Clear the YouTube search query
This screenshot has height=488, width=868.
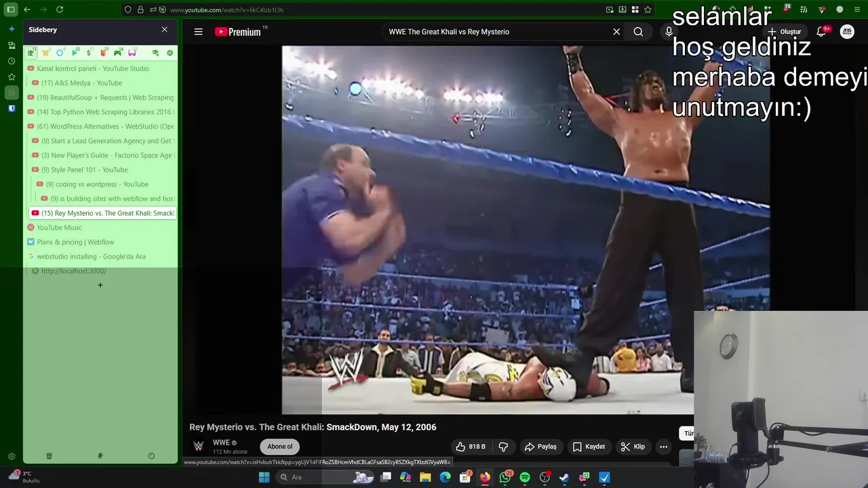[x=616, y=32]
